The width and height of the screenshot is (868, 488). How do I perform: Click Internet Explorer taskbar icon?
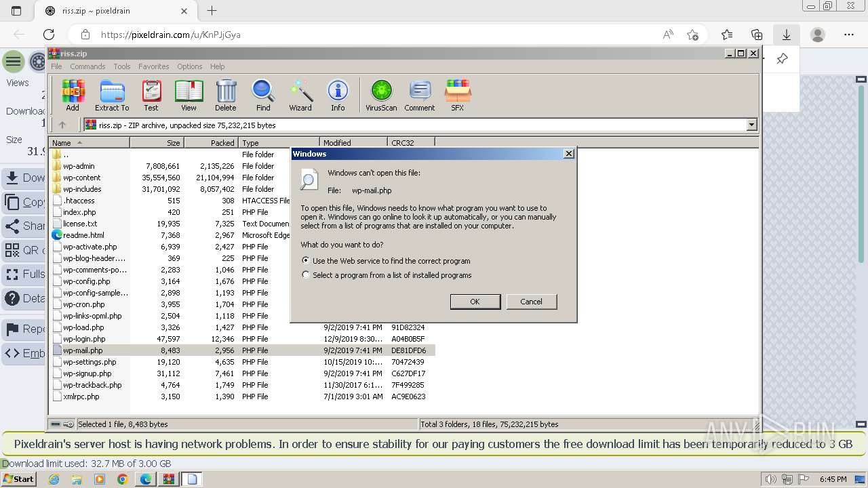(54, 479)
